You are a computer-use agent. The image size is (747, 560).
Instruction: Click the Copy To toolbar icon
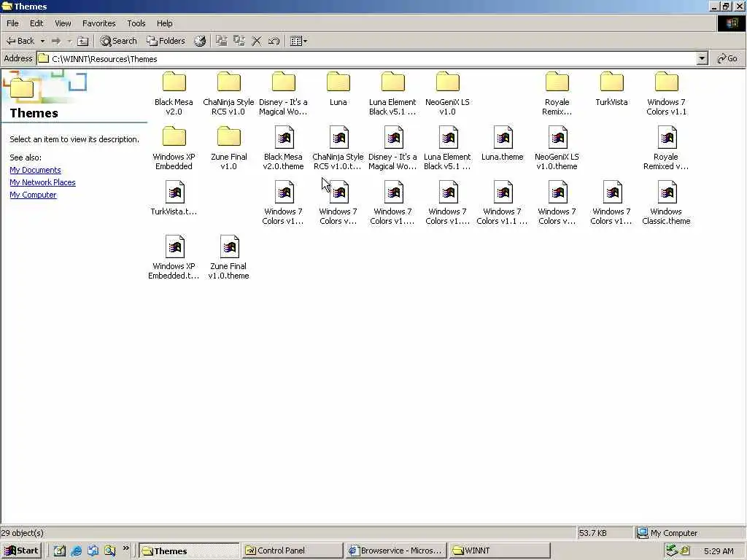tap(239, 41)
